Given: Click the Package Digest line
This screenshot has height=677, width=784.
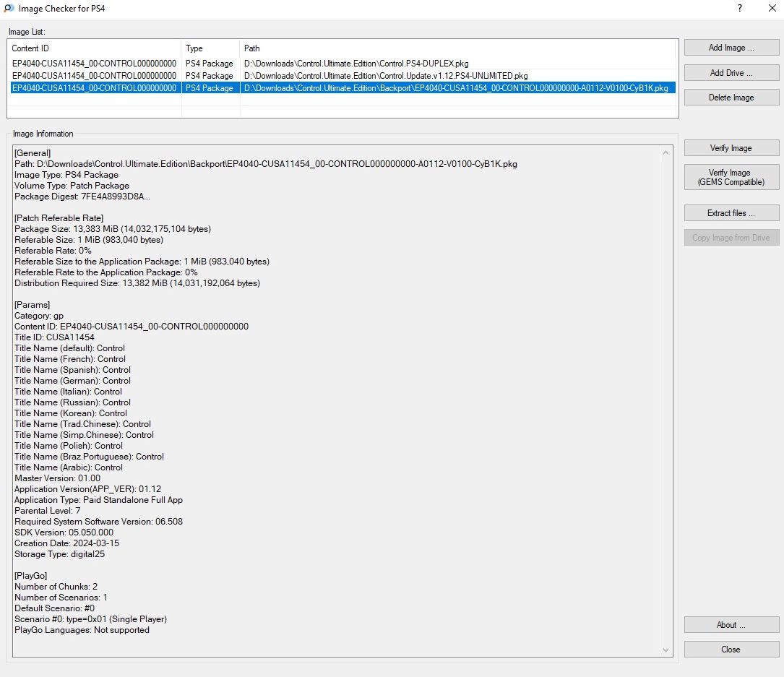Looking at the screenshot, I should click(82, 197).
